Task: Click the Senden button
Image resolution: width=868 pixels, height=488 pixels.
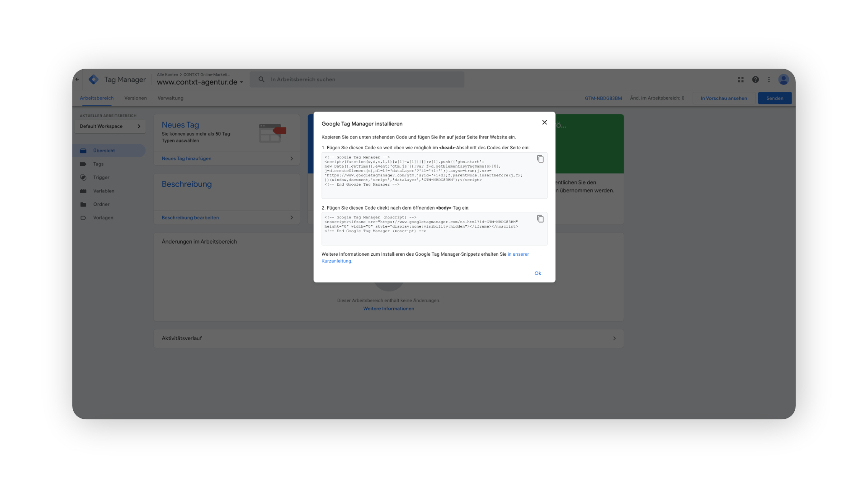Action: tap(775, 98)
